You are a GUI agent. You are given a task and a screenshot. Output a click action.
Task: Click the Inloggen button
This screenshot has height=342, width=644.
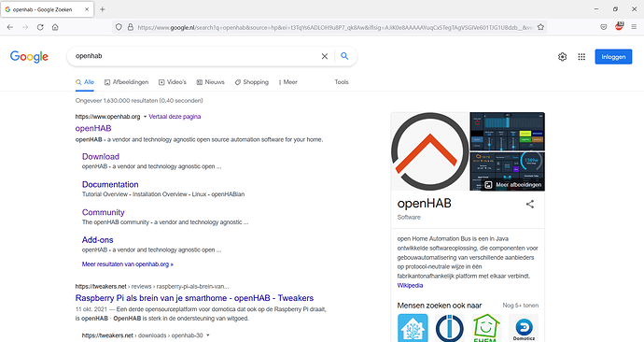tap(613, 57)
